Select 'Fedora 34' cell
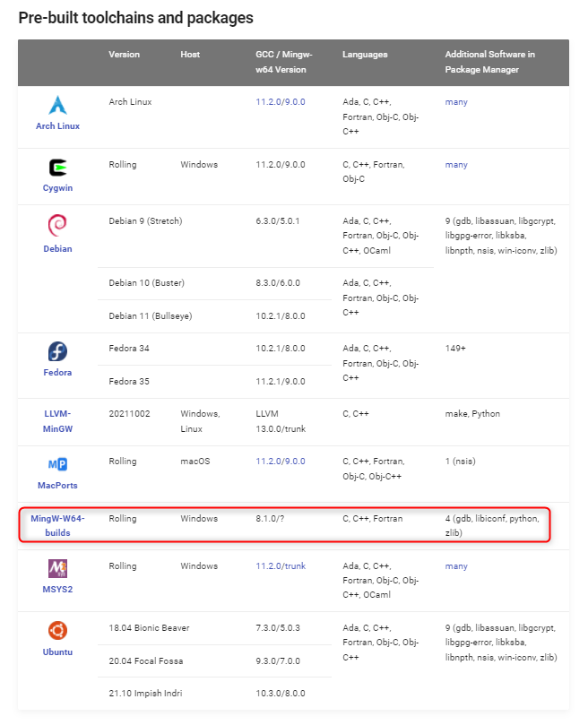Screen dimensions: 588x725 [129, 349]
